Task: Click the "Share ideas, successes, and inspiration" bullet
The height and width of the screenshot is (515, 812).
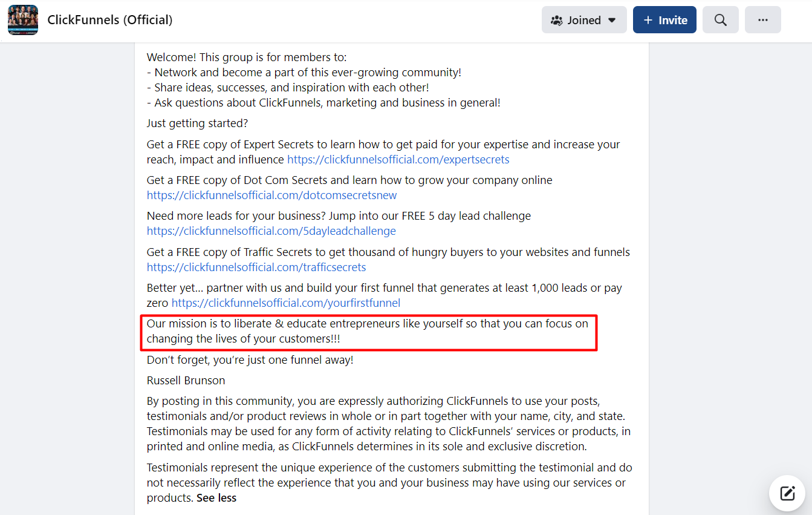Action: 288,88
